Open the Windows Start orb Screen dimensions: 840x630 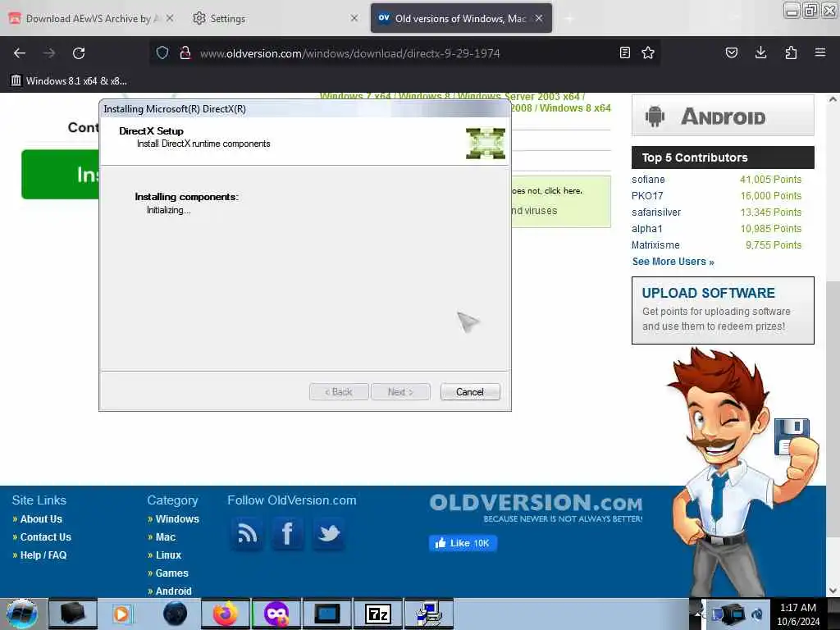[22, 614]
